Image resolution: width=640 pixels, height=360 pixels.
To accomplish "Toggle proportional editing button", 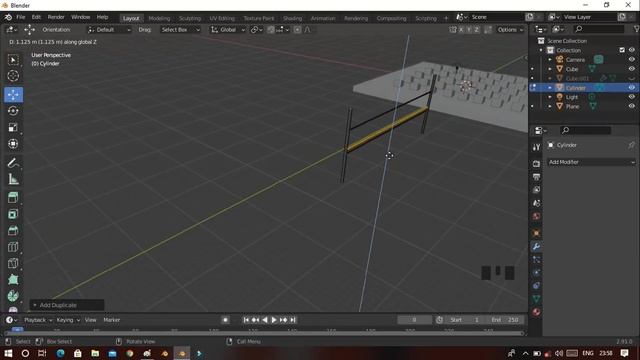I will [298, 30].
